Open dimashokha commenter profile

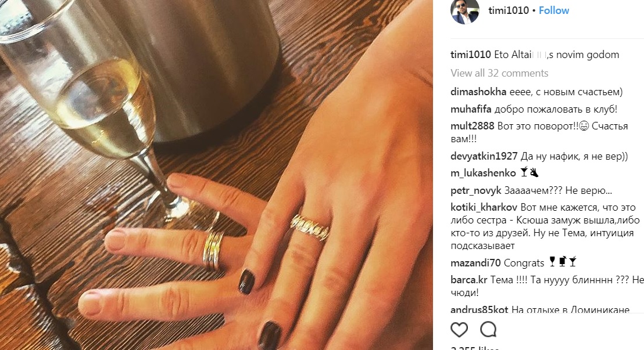(478, 92)
